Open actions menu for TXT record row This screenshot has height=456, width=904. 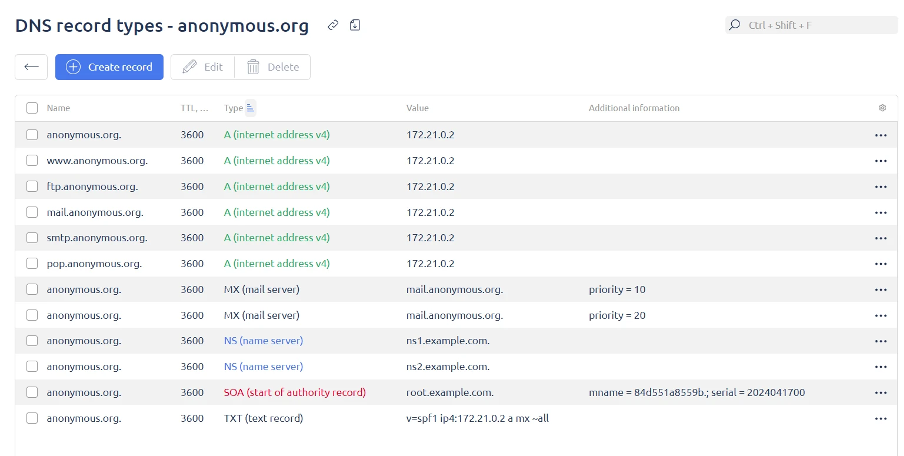880,419
